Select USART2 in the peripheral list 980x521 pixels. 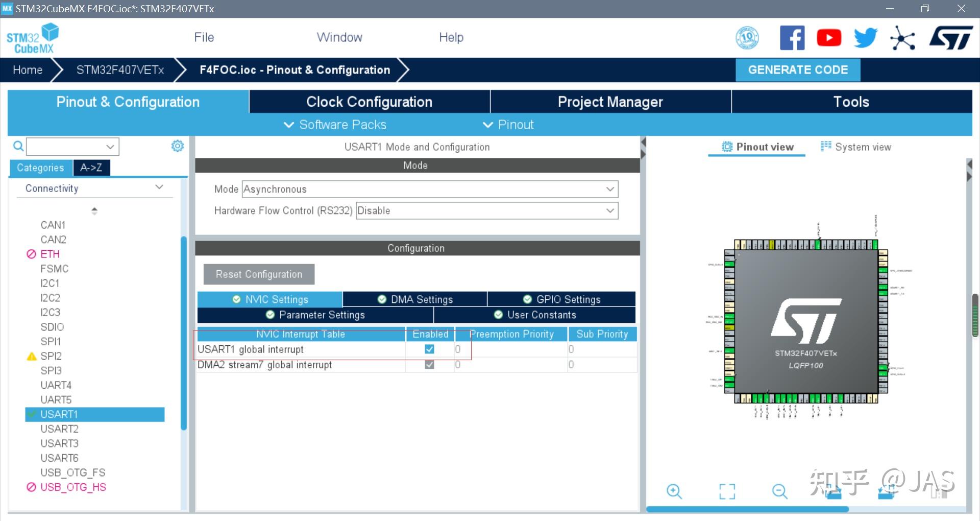point(60,429)
